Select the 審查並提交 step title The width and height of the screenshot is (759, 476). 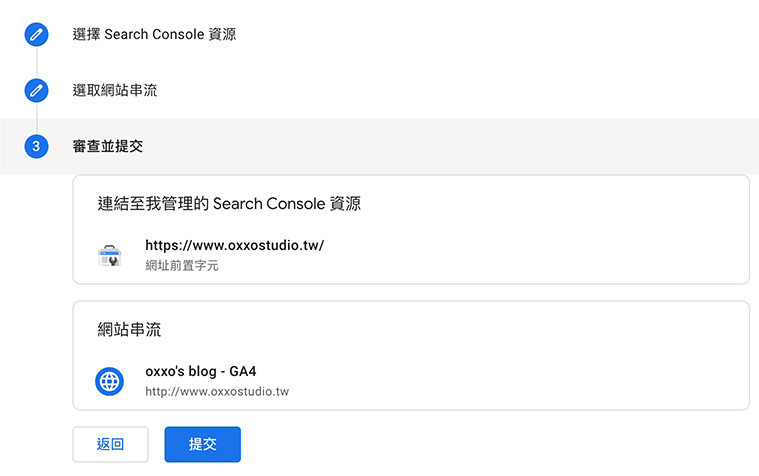107,146
